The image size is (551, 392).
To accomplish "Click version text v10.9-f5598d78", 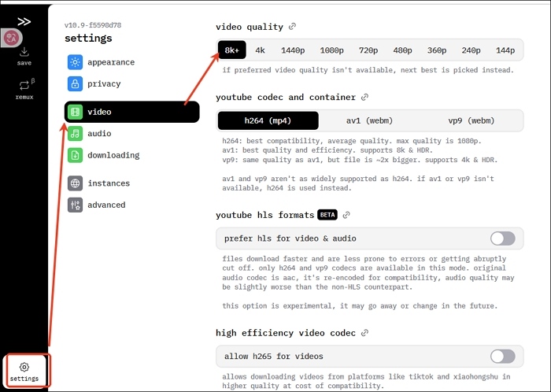I will pos(93,25).
